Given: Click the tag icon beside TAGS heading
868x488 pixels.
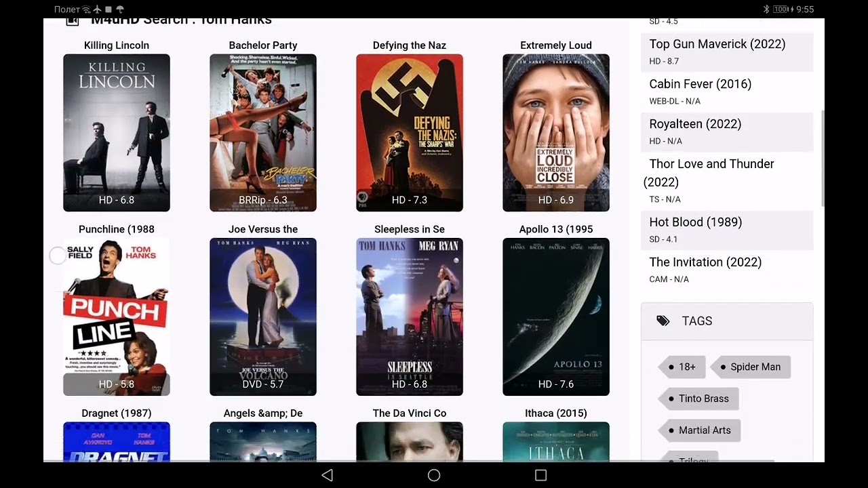Looking at the screenshot, I should point(663,321).
